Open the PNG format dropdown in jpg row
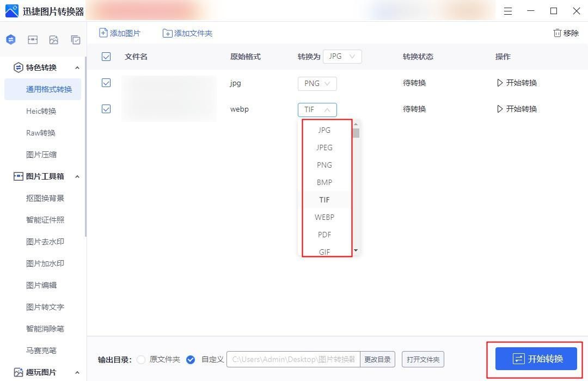This screenshot has height=381, width=588. tap(317, 84)
